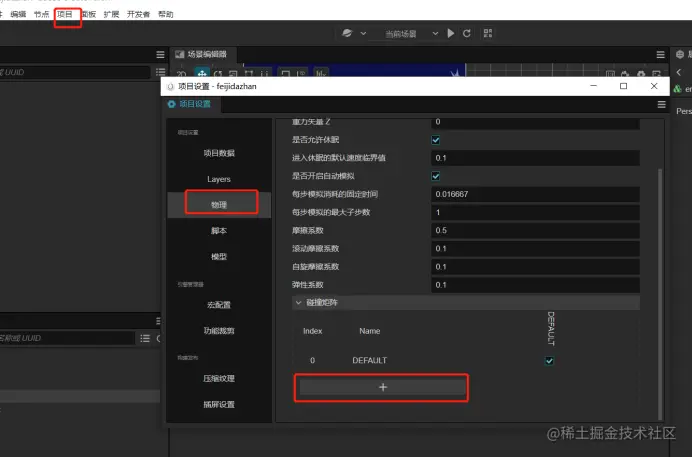Select 压缩纹理 in settings sidebar
This screenshot has width=692, height=457.
pyautogui.click(x=219, y=378)
